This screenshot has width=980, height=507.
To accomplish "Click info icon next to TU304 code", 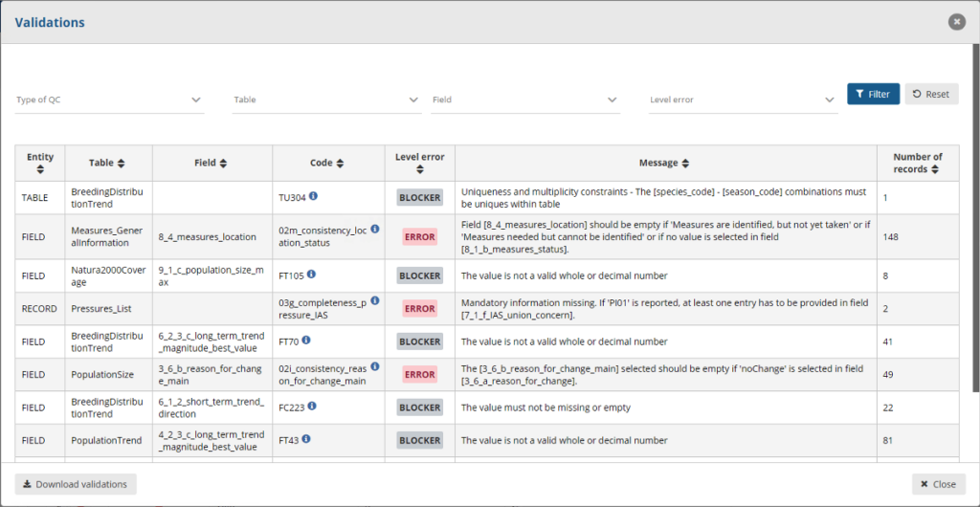I will tap(314, 197).
